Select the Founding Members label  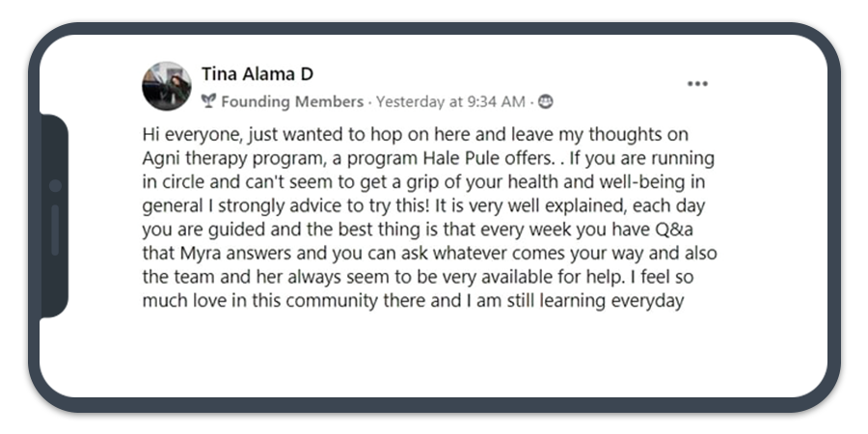(292, 101)
